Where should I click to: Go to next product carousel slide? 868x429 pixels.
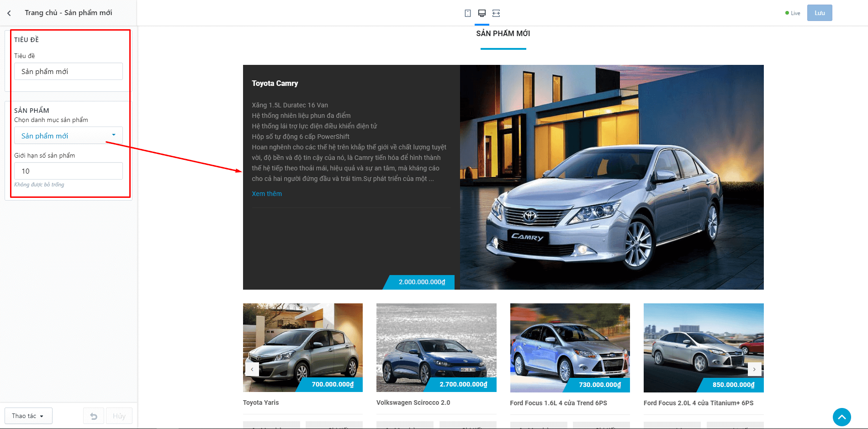pos(754,369)
